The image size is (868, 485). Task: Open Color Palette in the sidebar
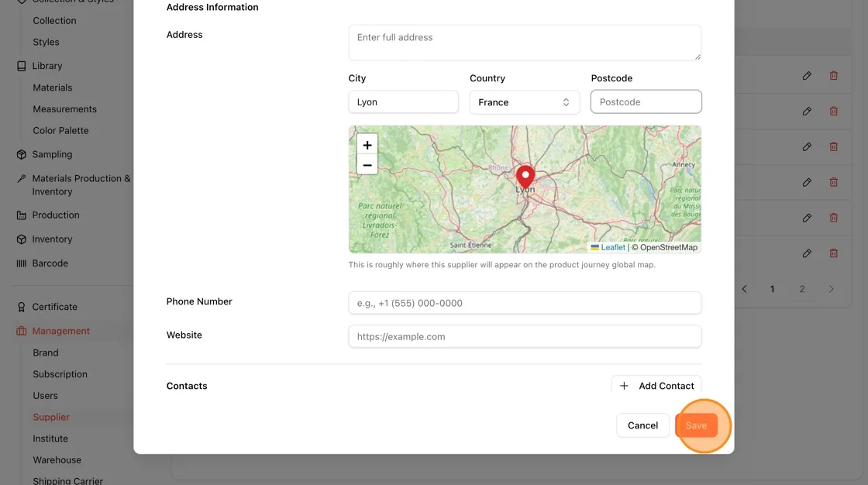click(61, 131)
